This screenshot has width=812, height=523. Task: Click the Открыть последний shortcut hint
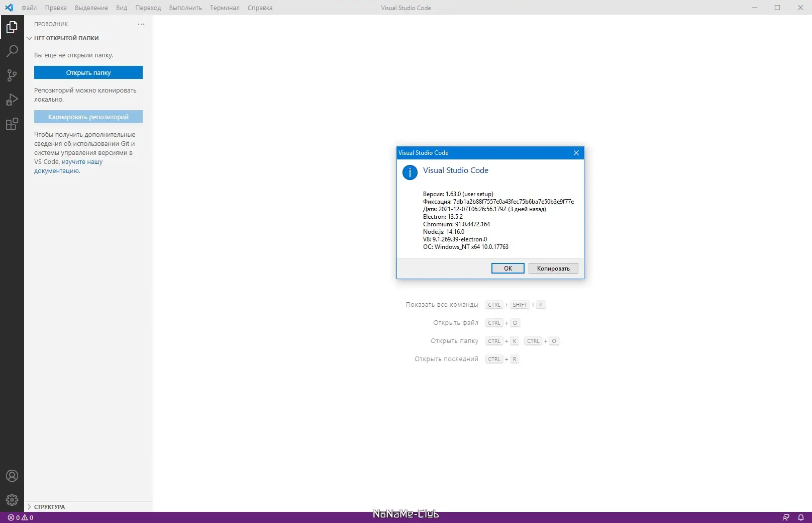[x=446, y=359]
